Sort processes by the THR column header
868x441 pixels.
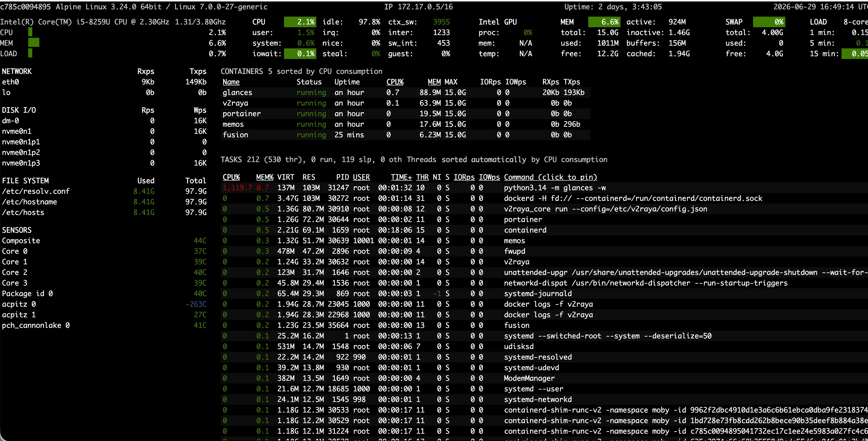tap(422, 177)
